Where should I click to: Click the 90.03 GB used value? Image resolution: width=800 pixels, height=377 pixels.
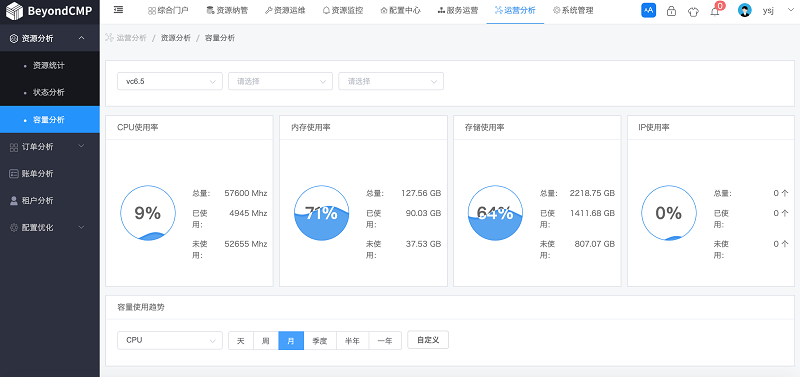point(423,213)
